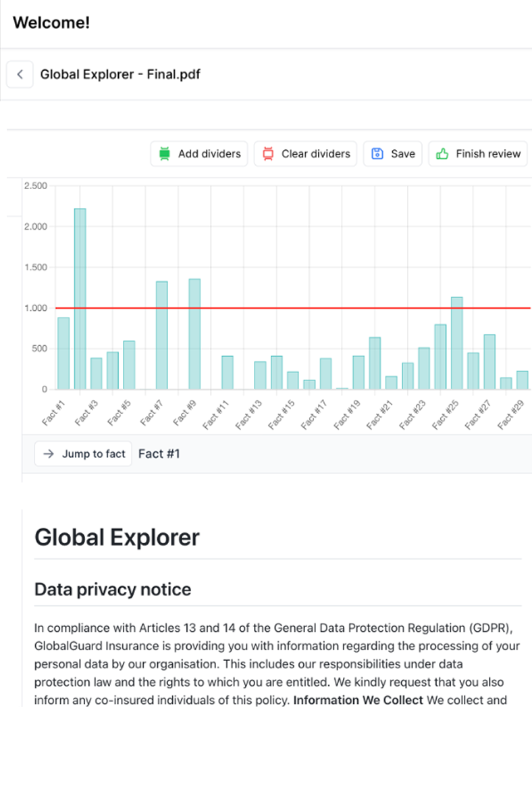Select the Fact #25 bar above threshold
Screen dimensions: 532x800
pyautogui.click(x=457, y=343)
